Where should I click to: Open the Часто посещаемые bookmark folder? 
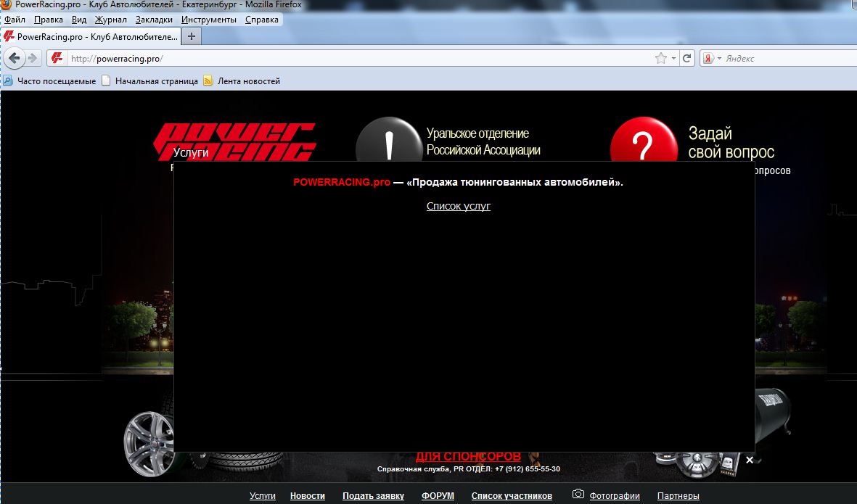(50, 80)
